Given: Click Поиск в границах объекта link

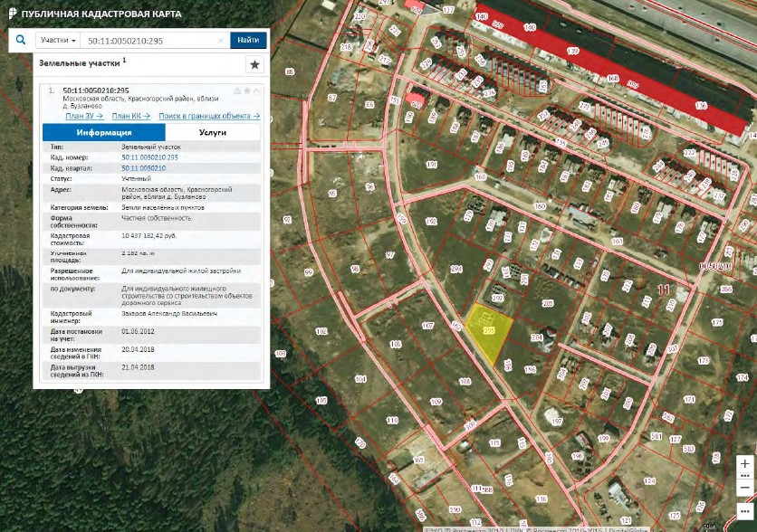Looking at the screenshot, I should pyautogui.click(x=209, y=116).
